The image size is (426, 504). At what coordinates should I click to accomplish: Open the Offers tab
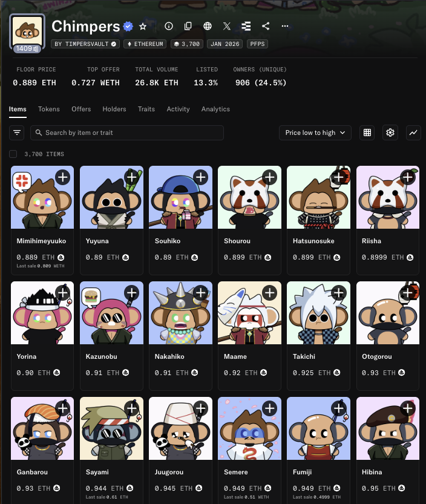(81, 110)
